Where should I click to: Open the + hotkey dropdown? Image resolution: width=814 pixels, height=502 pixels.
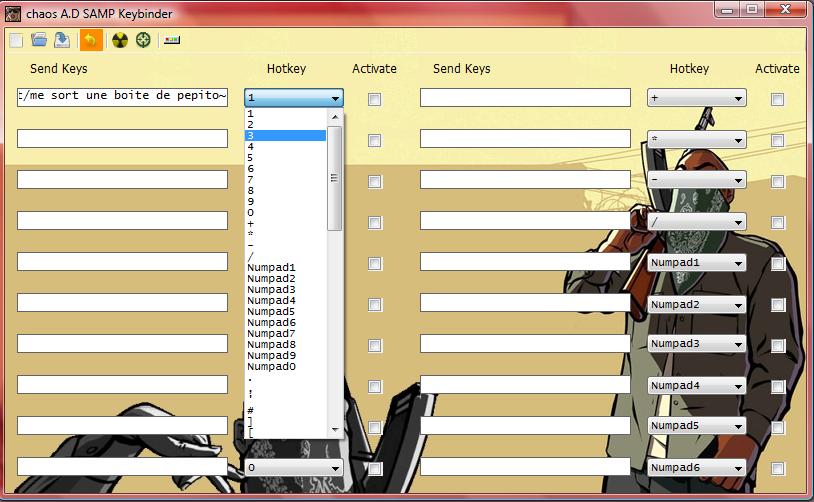(x=697, y=98)
